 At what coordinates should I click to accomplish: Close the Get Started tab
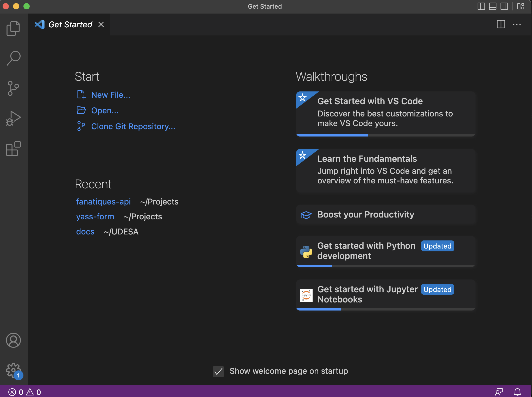[101, 24]
